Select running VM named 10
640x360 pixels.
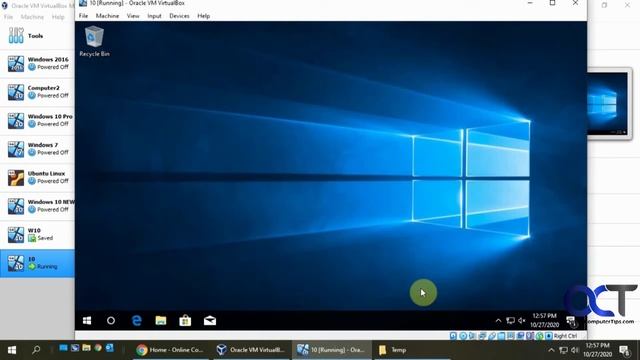click(x=37, y=263)
